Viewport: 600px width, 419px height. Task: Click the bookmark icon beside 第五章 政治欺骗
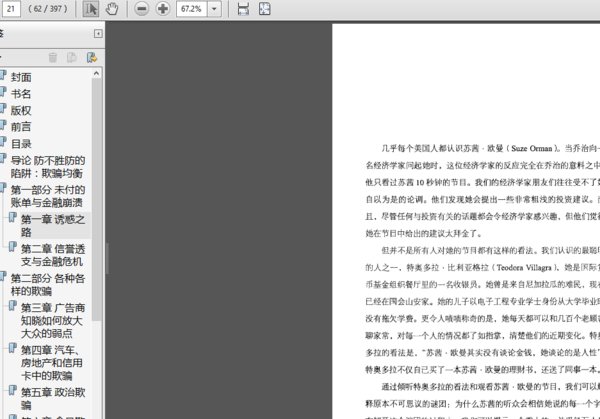[x=13, y=390]
